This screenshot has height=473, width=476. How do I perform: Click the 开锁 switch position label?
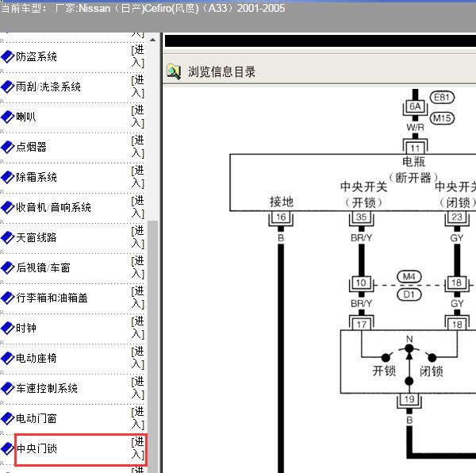point(384,371)
